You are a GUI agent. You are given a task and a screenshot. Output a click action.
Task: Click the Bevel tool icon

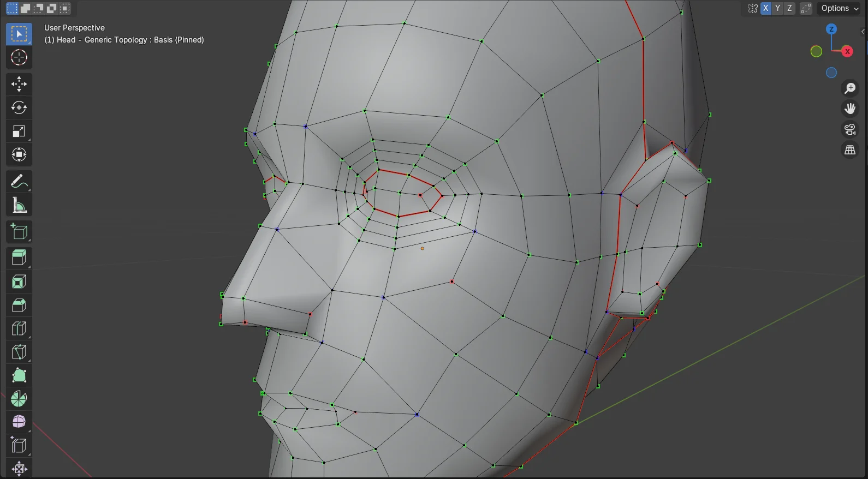point(19,305)
